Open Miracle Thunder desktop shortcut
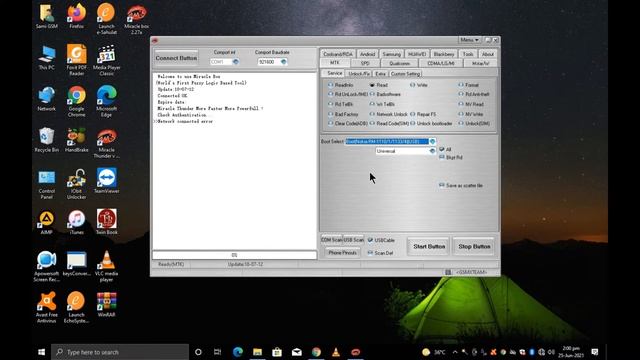This screenshot has height=360, width=640. (107, 143)
